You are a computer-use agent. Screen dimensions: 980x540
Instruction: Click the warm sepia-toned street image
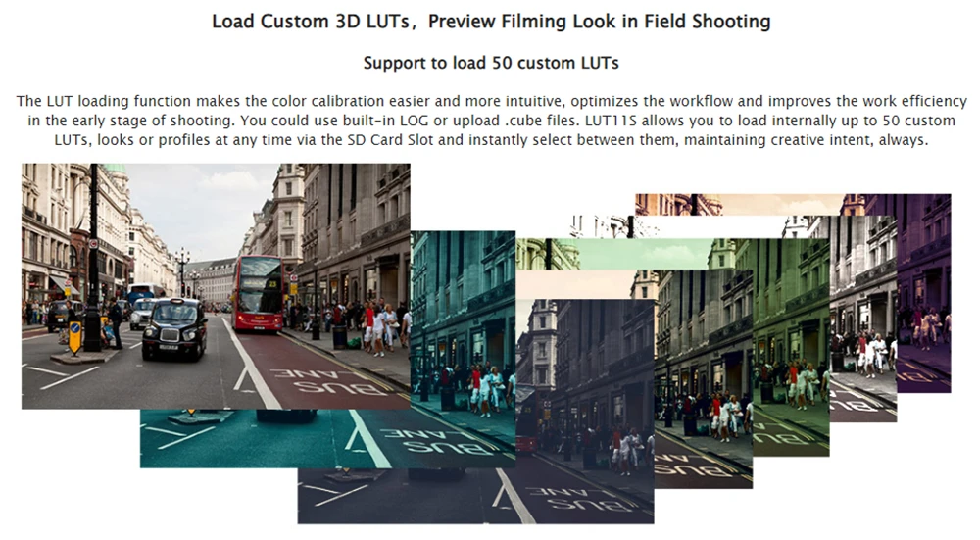703,381
